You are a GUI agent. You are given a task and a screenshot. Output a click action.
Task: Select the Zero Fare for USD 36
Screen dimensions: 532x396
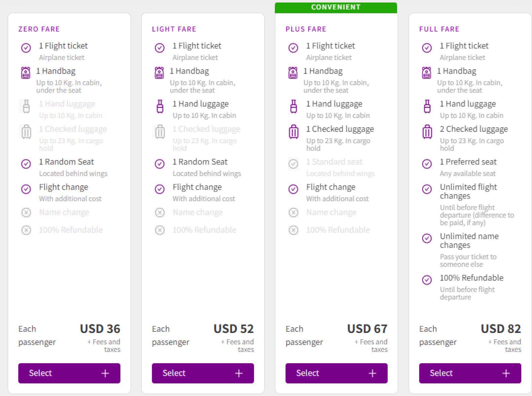(40, 373)
